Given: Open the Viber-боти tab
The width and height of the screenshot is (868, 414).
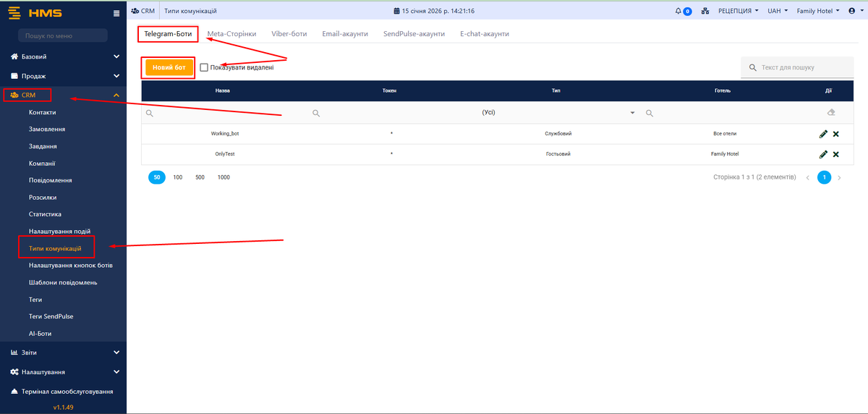Looking at the screenshot, I should (289, 34).
